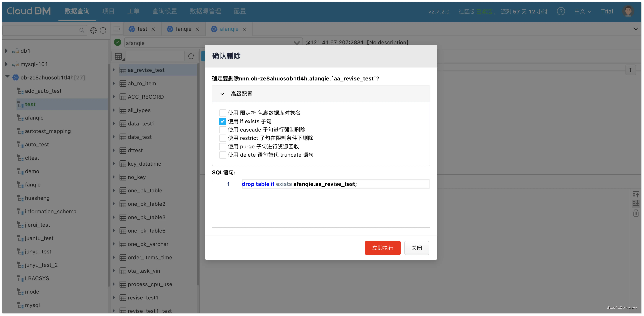Image resolution: width=644 pixels, height=316 pixels.
Task: Check the purge clause option
Action: click(x=222, y=147)
